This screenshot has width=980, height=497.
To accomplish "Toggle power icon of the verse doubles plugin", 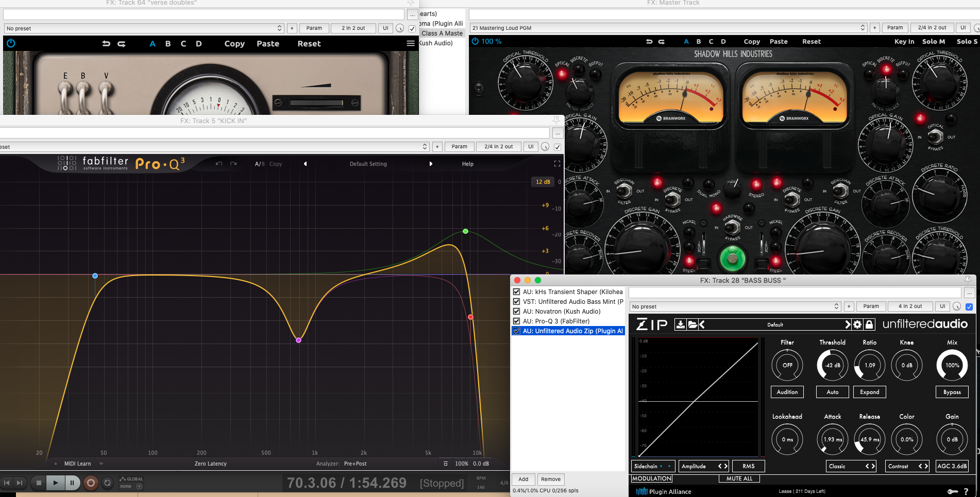I will tap(11, 43).
